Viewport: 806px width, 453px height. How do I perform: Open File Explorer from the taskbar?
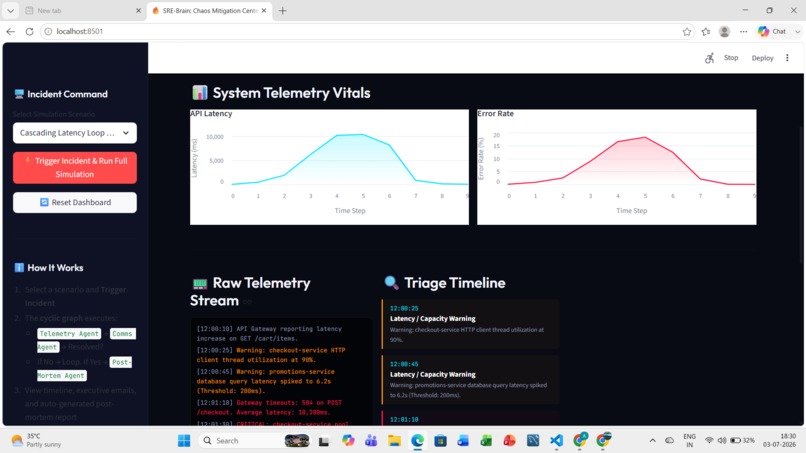(394, 441)
